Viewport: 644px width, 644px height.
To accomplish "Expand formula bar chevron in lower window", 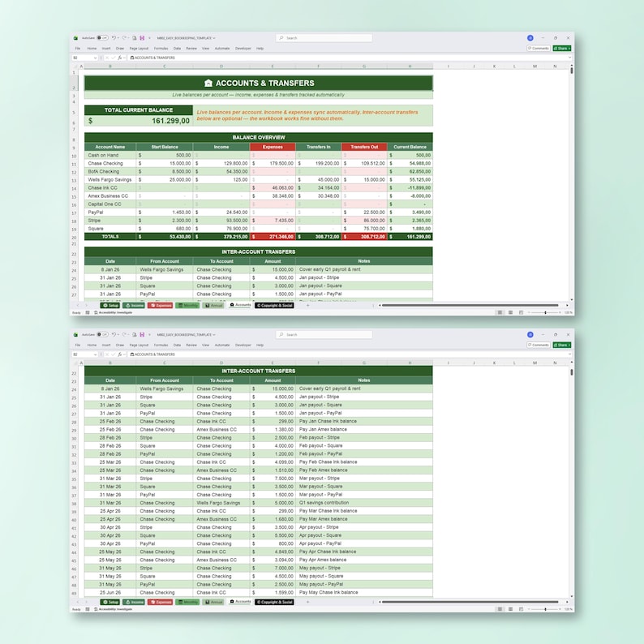I will point(569,354).
